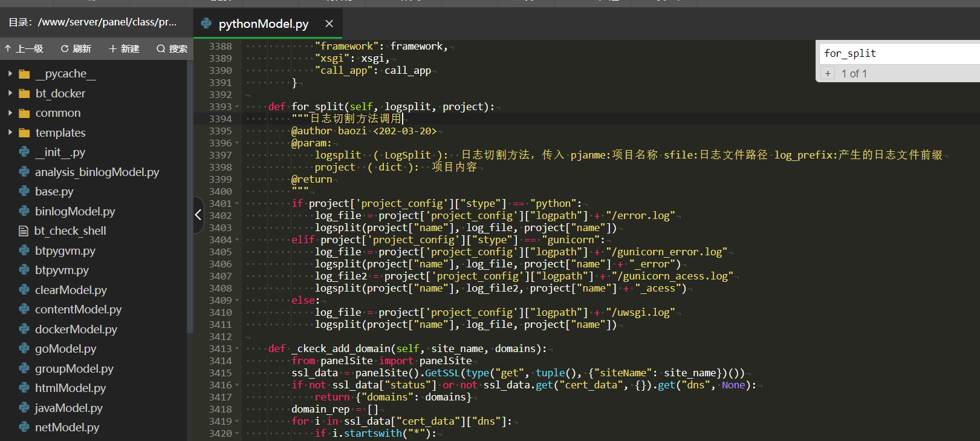Open groupModel.py file
Screen dimensions: 980x441
tap(74, 368)
